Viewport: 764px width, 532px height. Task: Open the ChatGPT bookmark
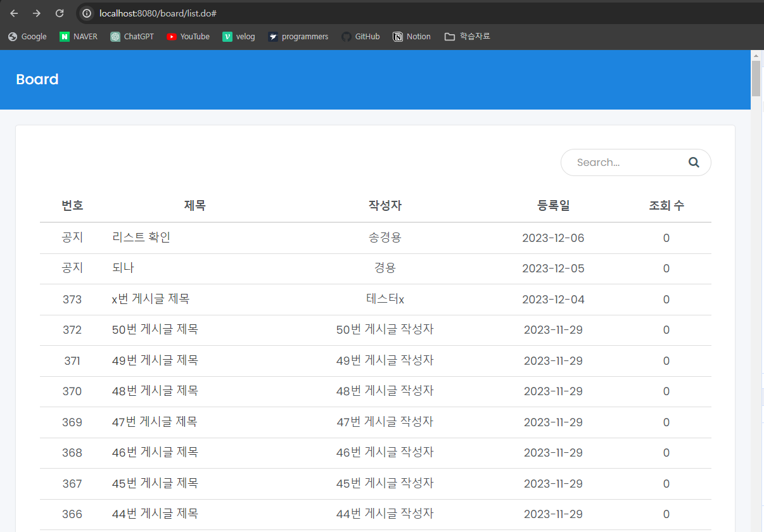(x=132, y=37)
